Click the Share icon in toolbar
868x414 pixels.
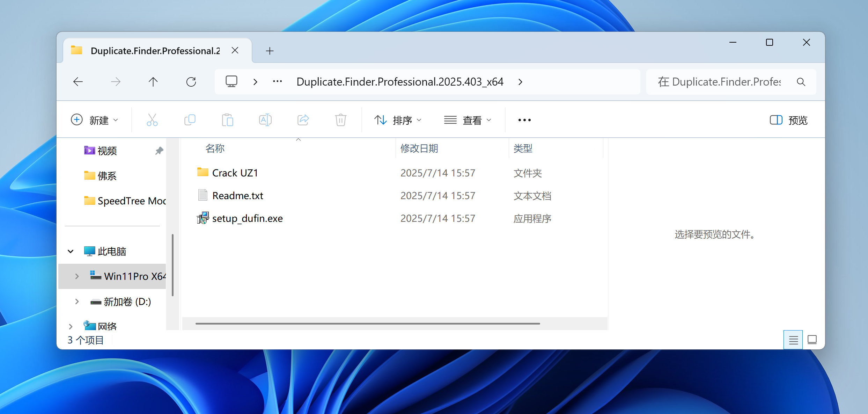pyautogui.click(x=303, y=120)
